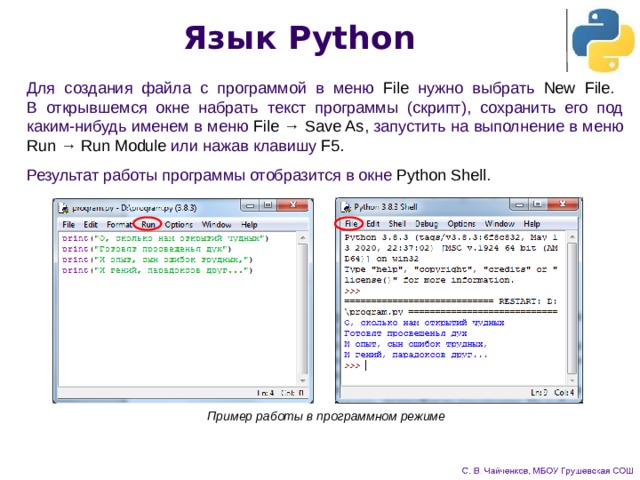Click scroll up arrow in Shell scrollbar
Image resolution: width=640 pixels, height=480 pixels.
click(572, 237)
